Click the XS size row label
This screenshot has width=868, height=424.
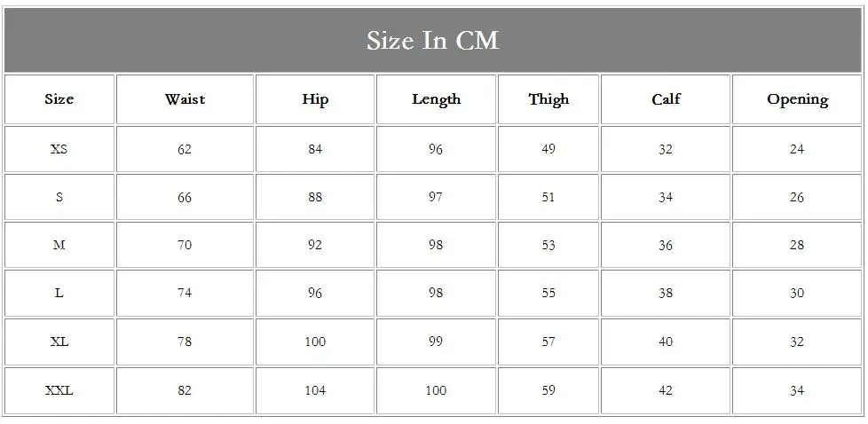[x=59, y=149]
